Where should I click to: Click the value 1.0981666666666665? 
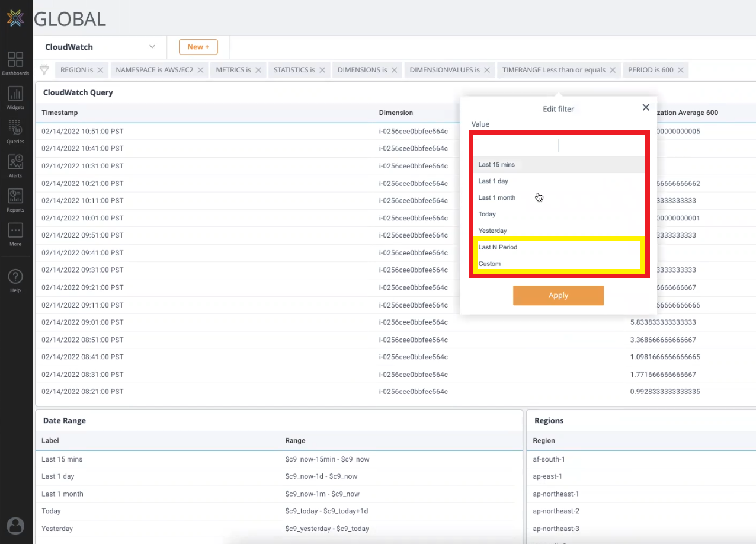point(665,357)
